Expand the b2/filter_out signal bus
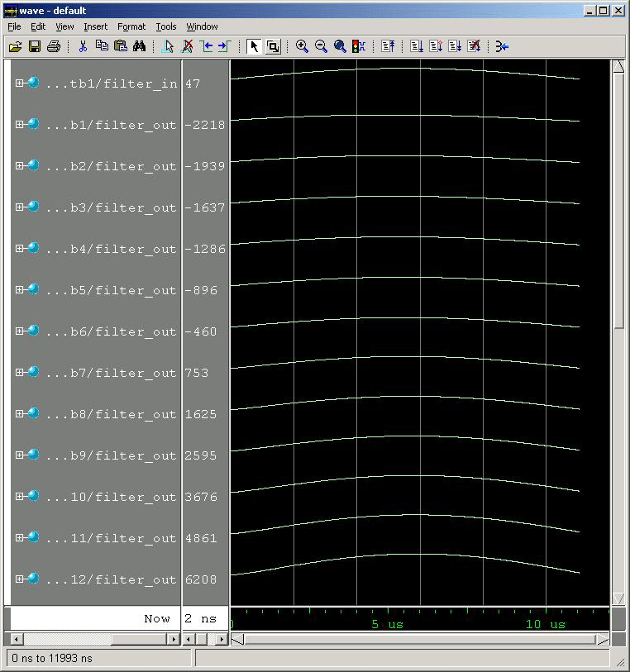This screenshot has width=630, height=672. coord(19,166)
